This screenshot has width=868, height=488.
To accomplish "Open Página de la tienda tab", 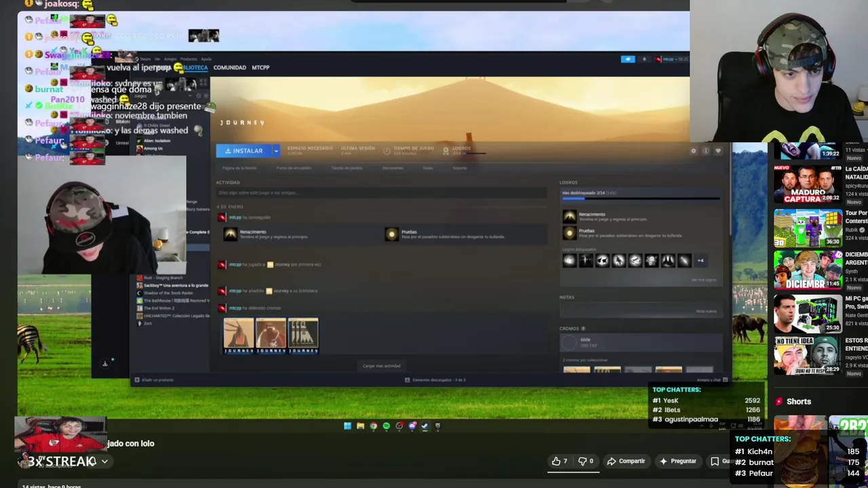I will coord(239,168).
